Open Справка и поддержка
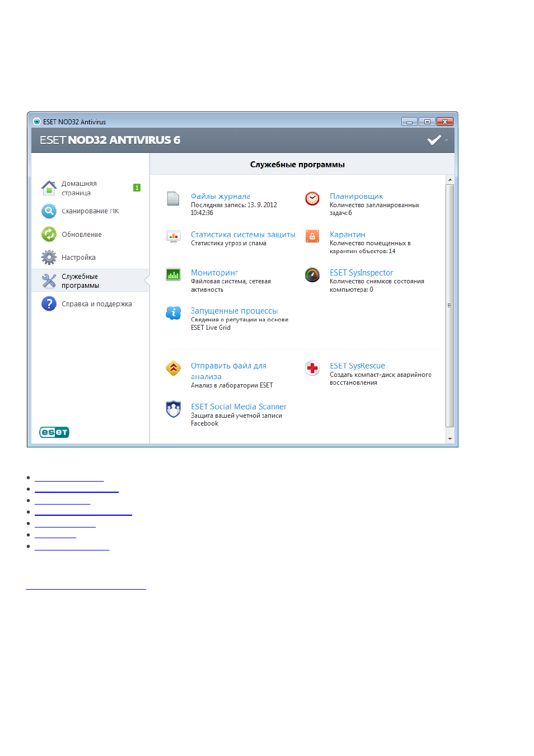Viewport: 534px width, 756px height. [x=97, y=304]
